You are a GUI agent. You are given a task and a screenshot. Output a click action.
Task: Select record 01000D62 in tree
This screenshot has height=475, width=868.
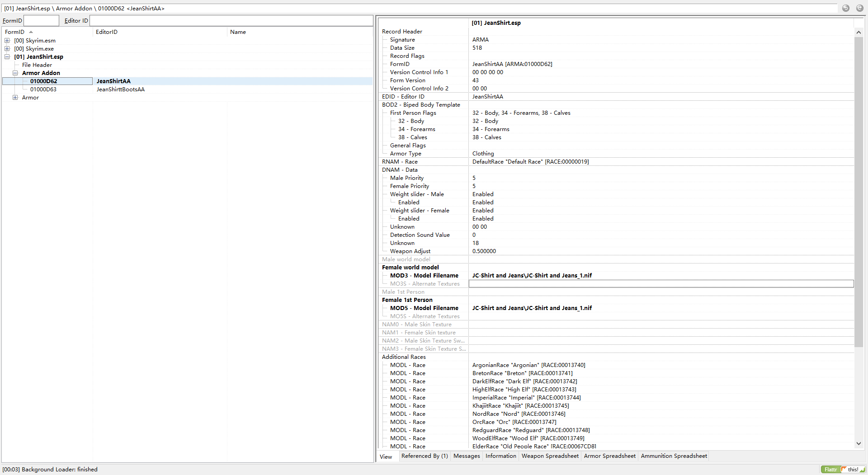tap(43, 81)
